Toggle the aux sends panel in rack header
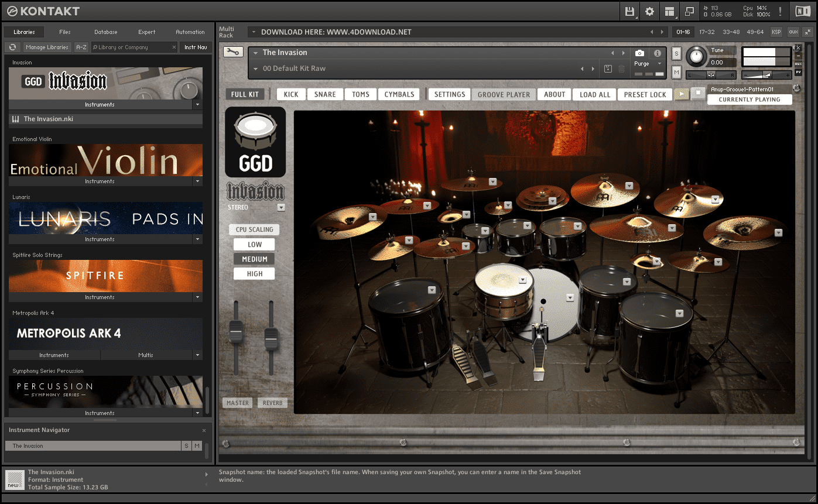Image resolution: width=818 pixels, height=504 pixels. [x=793, y=32]
